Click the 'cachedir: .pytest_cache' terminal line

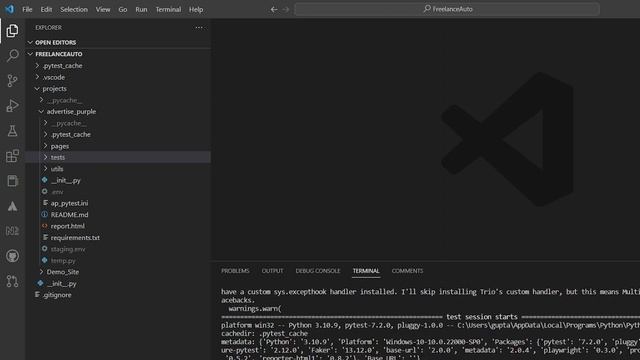pos(264,333)
